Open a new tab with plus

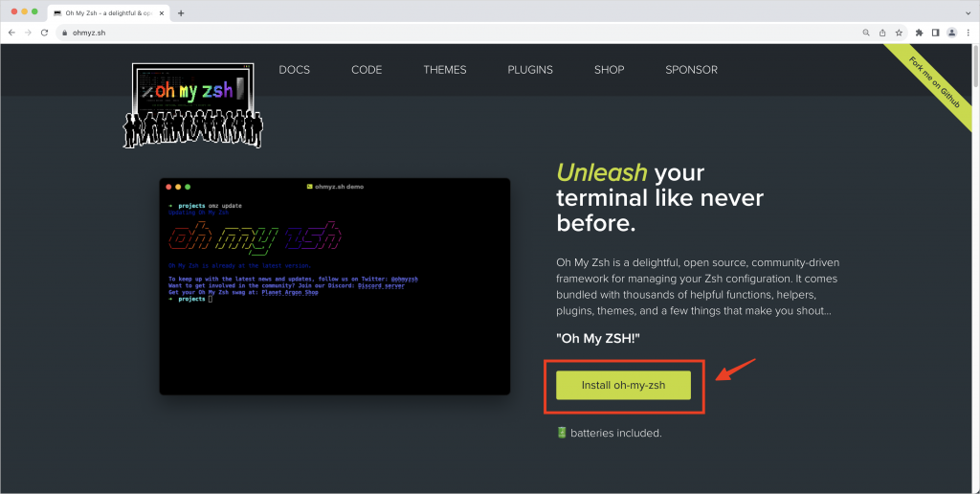point(181,12)
